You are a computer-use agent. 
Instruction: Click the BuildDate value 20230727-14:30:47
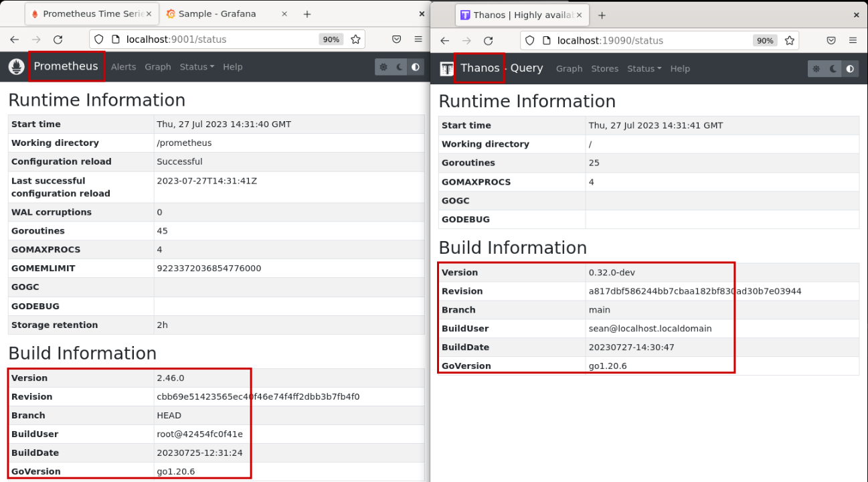632,347
